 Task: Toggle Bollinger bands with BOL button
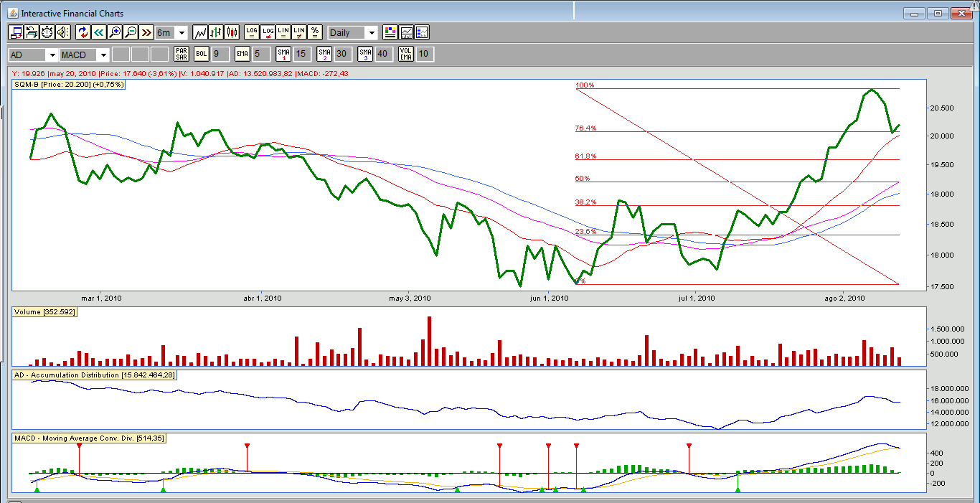coord(202,54)
